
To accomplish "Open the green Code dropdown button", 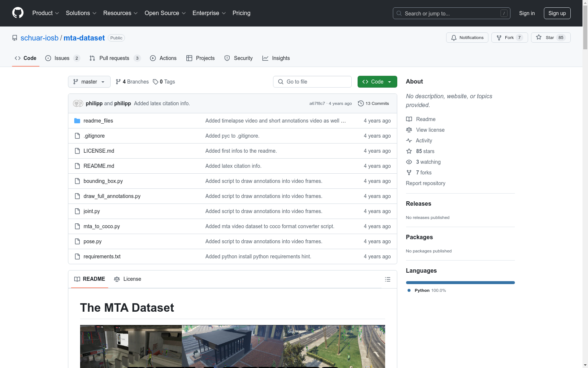I will pos(377,82).
